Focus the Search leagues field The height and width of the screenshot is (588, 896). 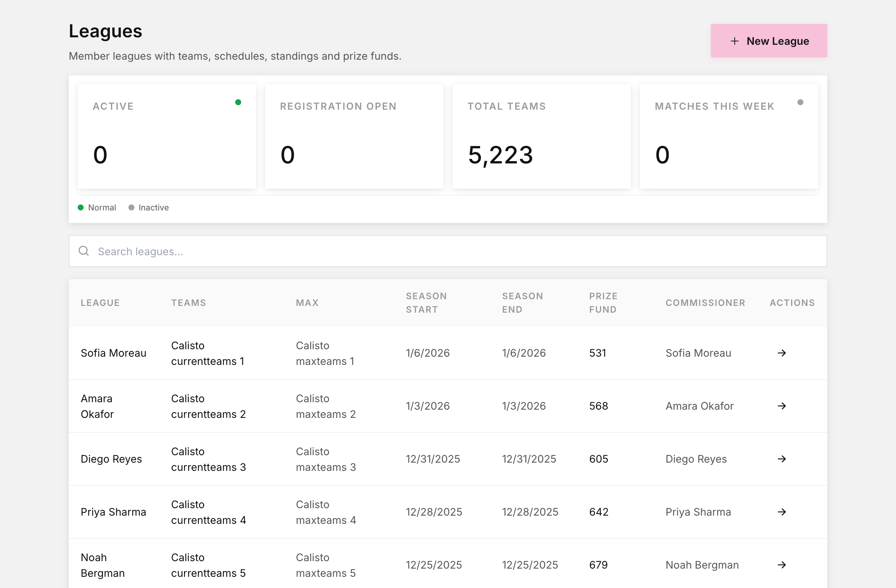[x=448, y=251]
